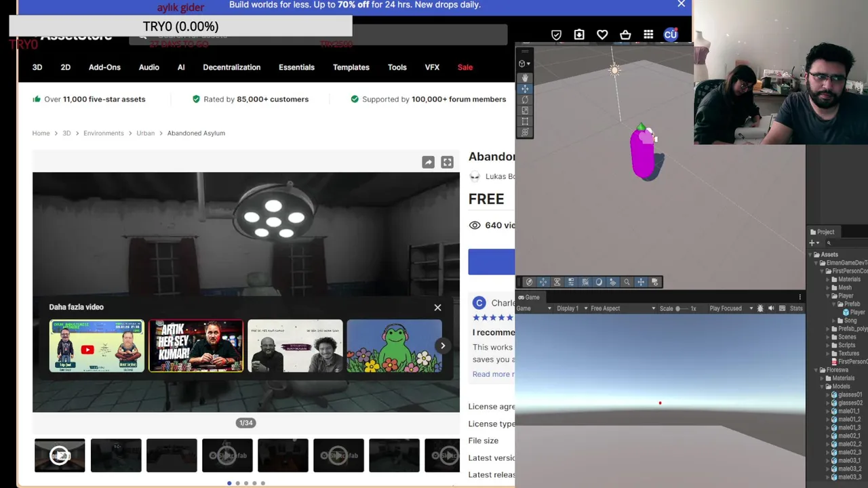The width and height of the screenshot is (868, 488).
Task: Open the Display 1 dropdown
Action: (x=572, y=308)
